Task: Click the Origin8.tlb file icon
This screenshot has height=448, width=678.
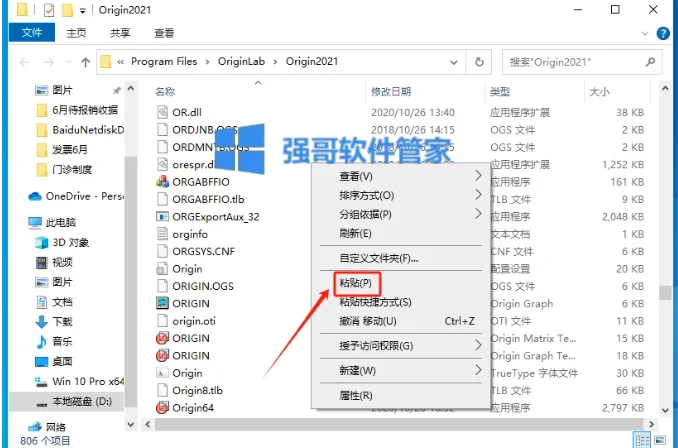Action: (x=162, y=390)
